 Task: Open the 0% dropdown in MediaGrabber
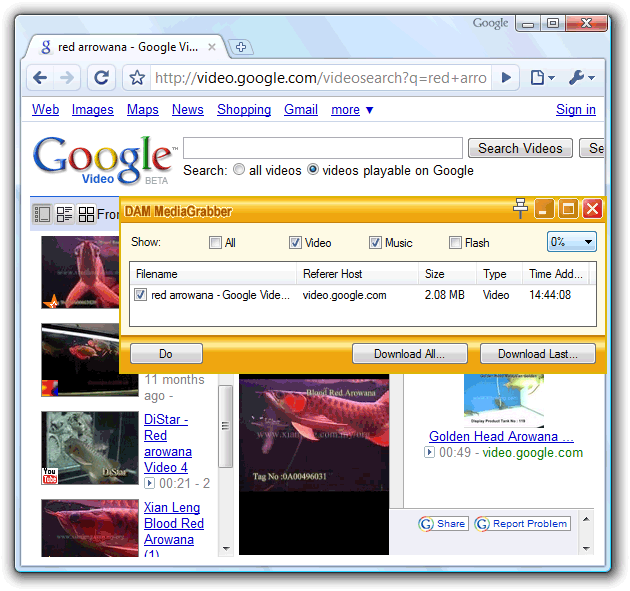pos(572,242)
